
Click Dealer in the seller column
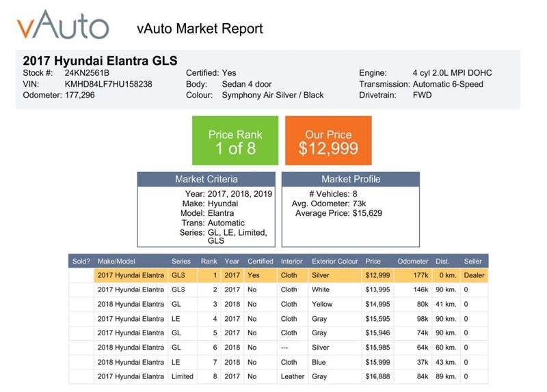474,275
